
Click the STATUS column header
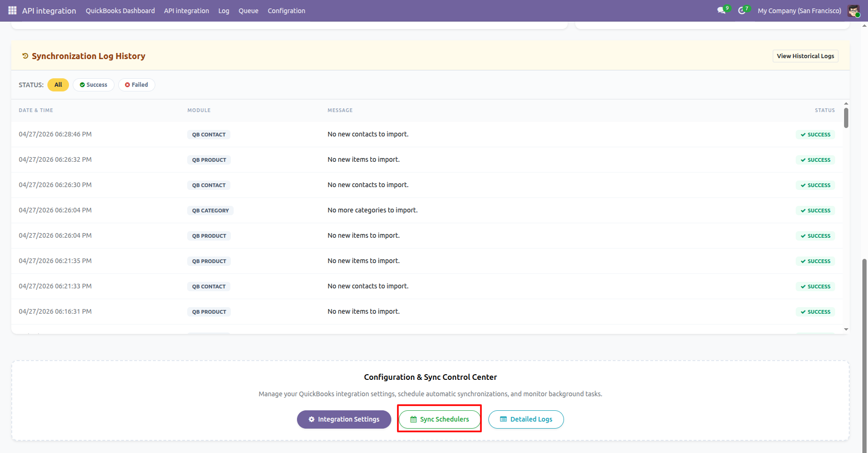(x=825, y=110)
